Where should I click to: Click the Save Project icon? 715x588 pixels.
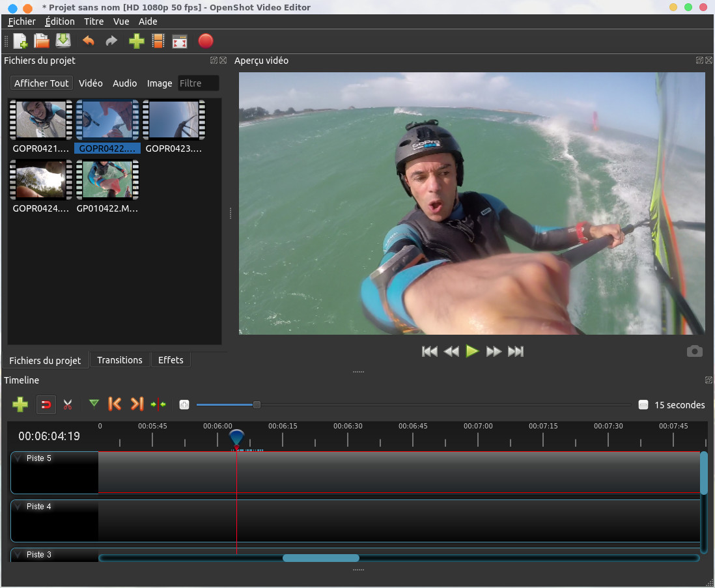tap(63, 41)
